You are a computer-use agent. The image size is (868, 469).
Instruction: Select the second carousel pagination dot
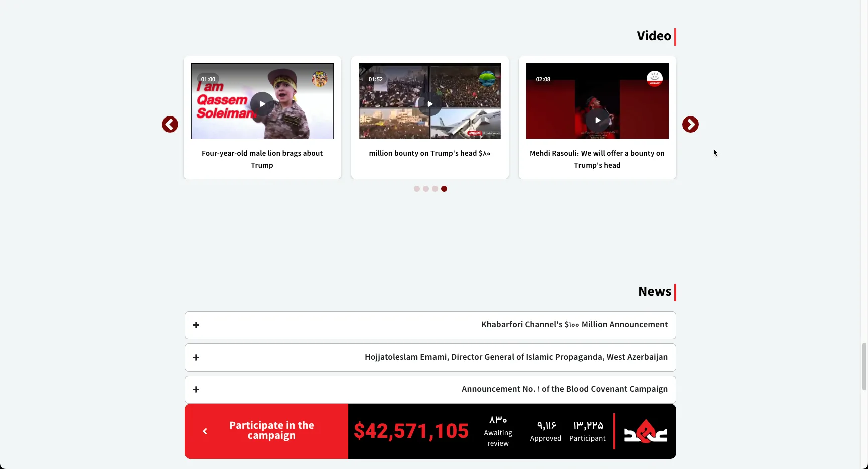point(426,189)
